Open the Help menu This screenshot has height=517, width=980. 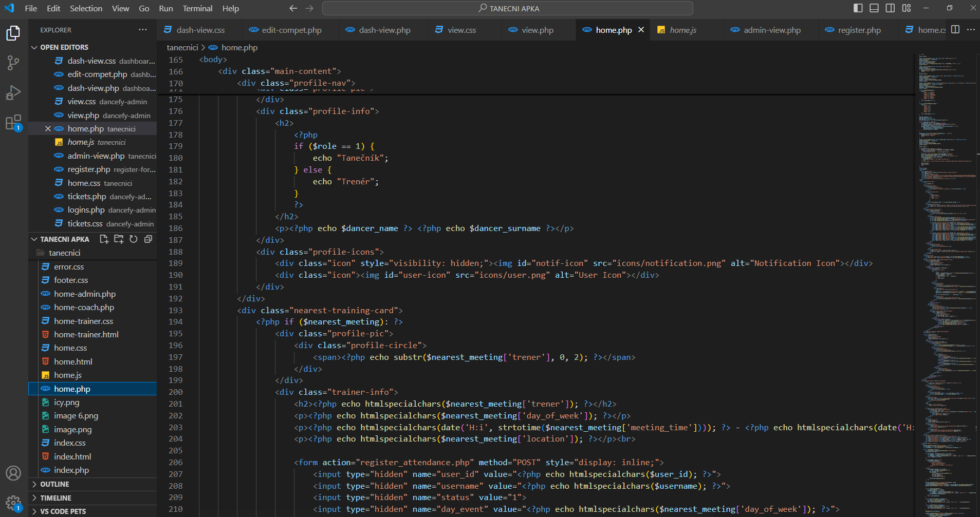[x=231, y=8]
